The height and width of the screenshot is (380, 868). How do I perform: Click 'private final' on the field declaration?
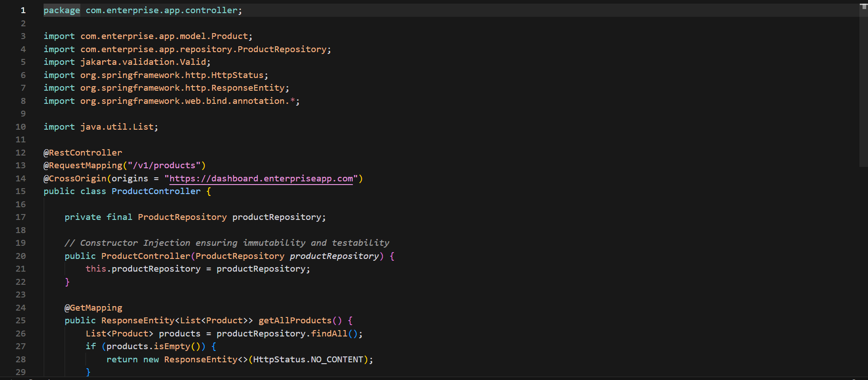click(99, 217)
